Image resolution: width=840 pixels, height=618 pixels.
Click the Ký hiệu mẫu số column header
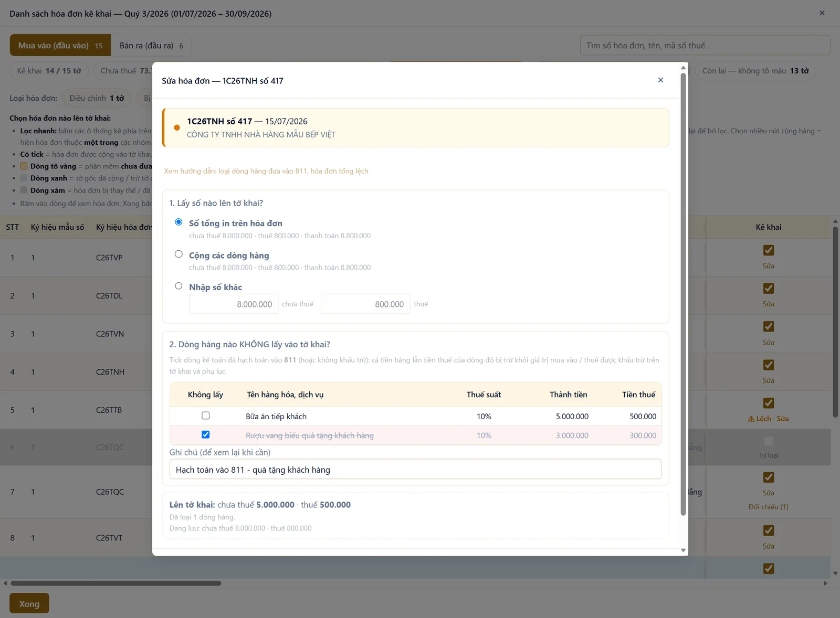(x=57, y=227)
